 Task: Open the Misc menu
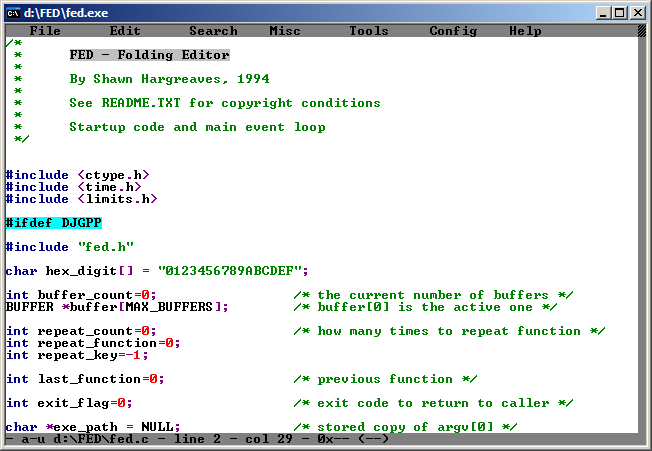coord(285,31)
